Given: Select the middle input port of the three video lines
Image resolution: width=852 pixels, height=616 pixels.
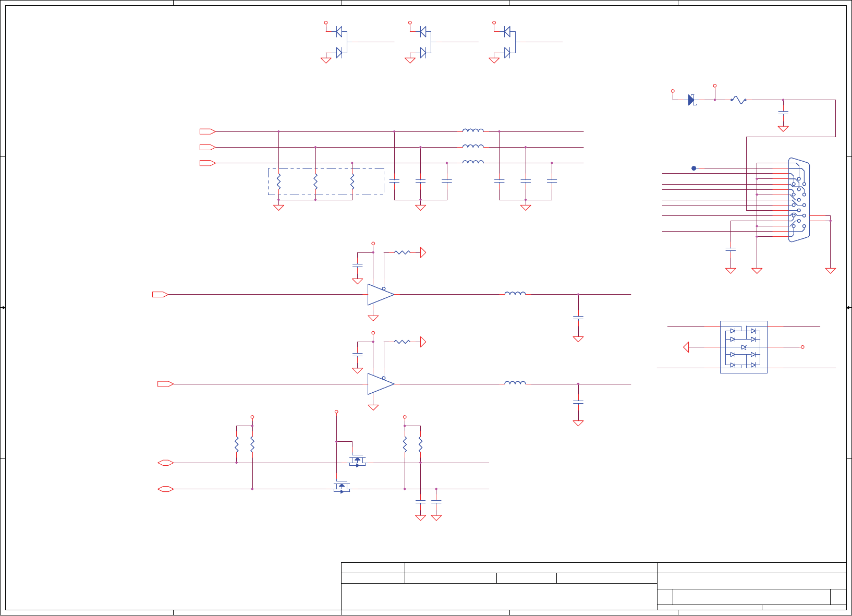Looking at the screenshot, I should pos(208,147).
